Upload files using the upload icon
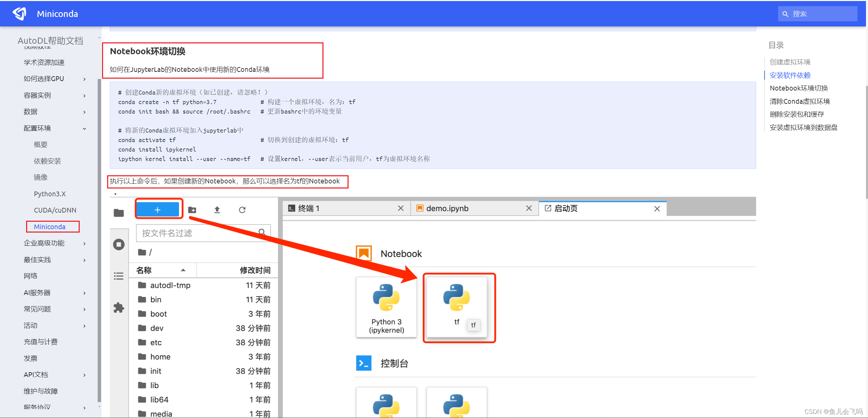Screen dimensions: 868x418 pyautogui.click(x=217, y=210)
